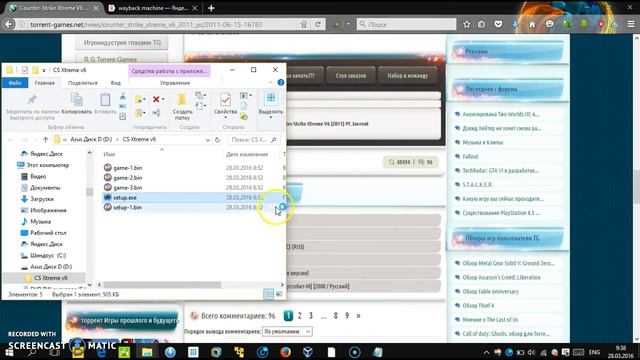Screen dimensions: 640x360
Task: Click the refresh icon beside Explorer address bar
Action: tap(218, 140)
